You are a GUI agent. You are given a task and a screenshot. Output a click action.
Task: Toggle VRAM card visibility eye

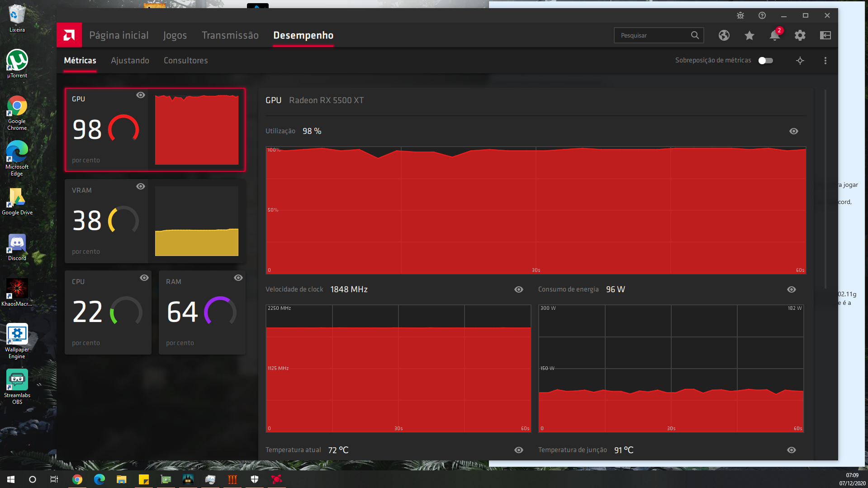[141, 186]
